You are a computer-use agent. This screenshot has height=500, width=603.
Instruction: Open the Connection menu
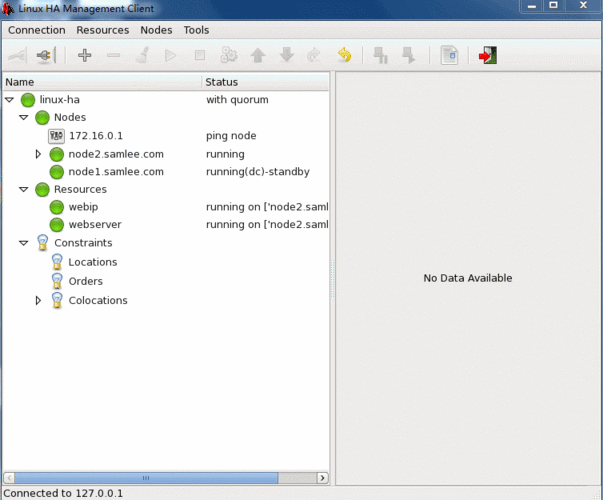tap(36, 30)
